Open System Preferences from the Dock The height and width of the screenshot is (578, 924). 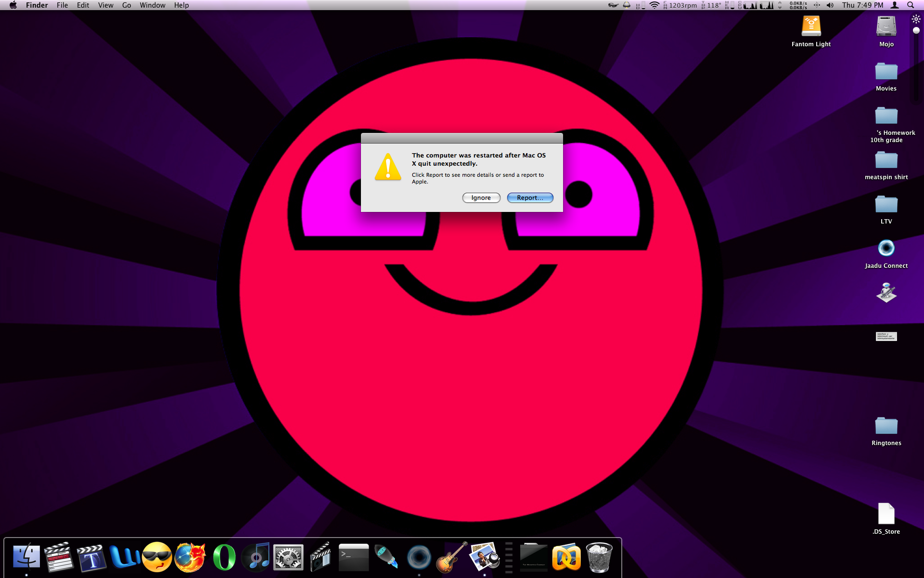pyautogui.click(x=288, y=557)
